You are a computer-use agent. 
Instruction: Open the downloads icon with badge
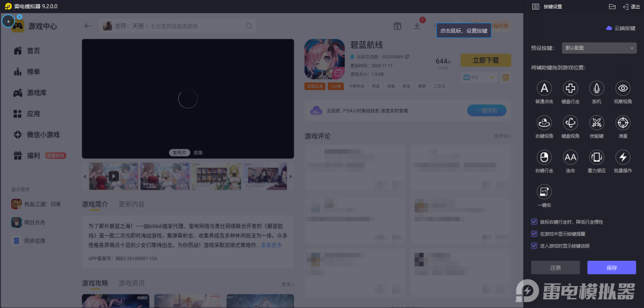tap(417, 26)
